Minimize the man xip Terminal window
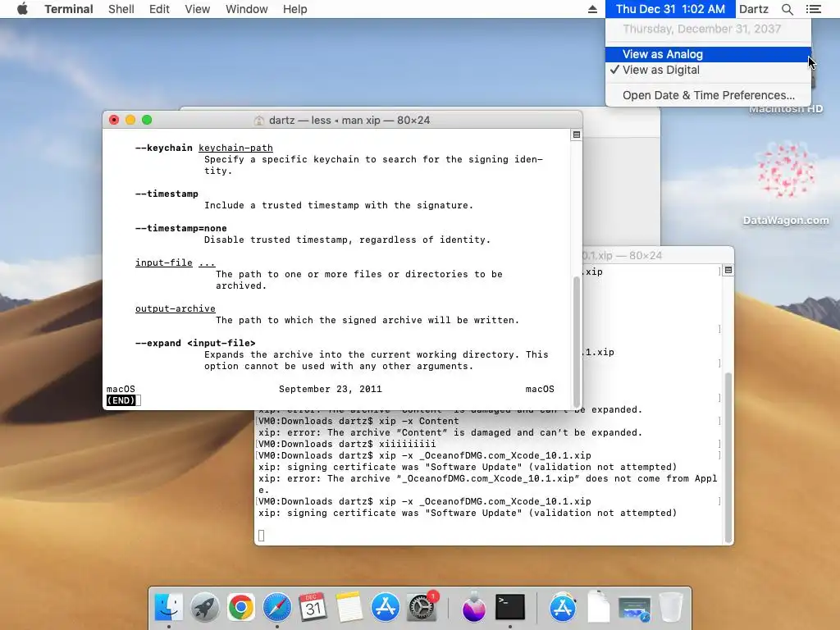This screenshot has height=630, width=840. 130,120
